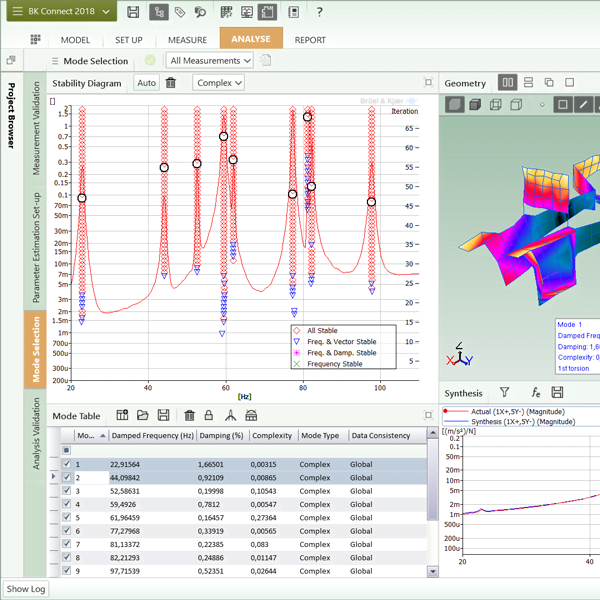Viewport: 600px width, 600px height.
Task: Click the open folder icon in Mode Table
Action: [143, 415]
